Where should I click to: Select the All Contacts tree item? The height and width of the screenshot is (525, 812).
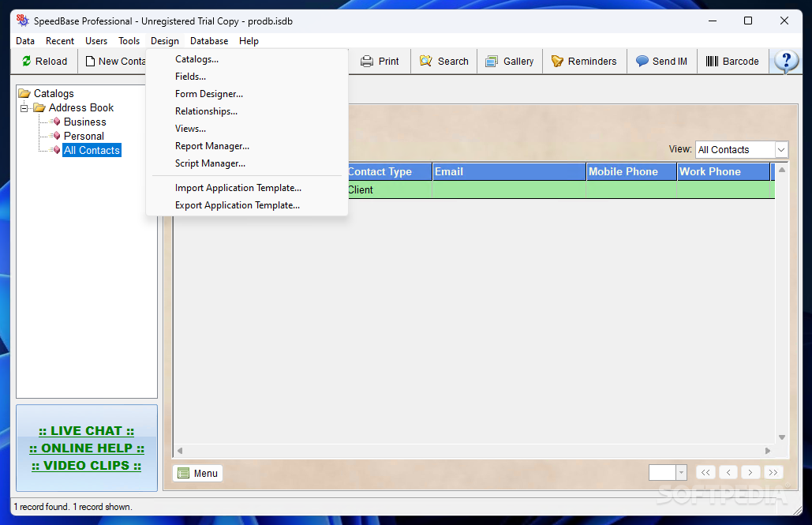pos(92,150)
